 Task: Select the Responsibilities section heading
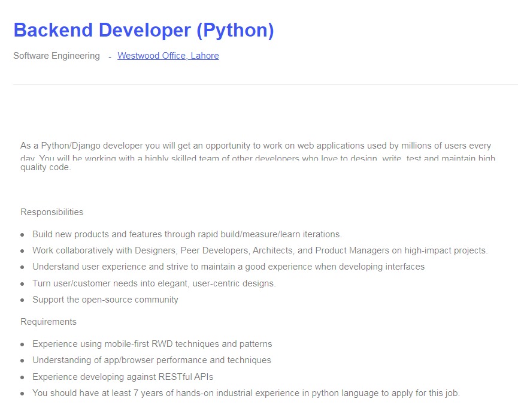(52, 212)
